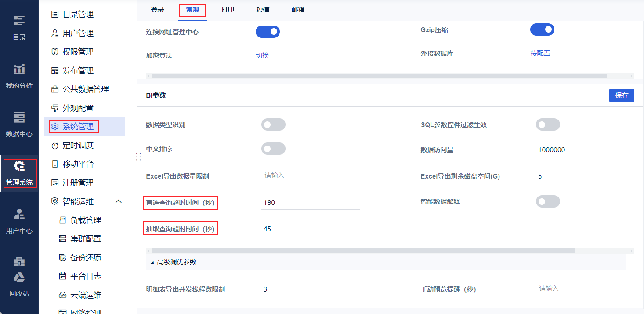Enable the 数据类型识别 switch
644x314 pixels.
(x=273, y=125)
